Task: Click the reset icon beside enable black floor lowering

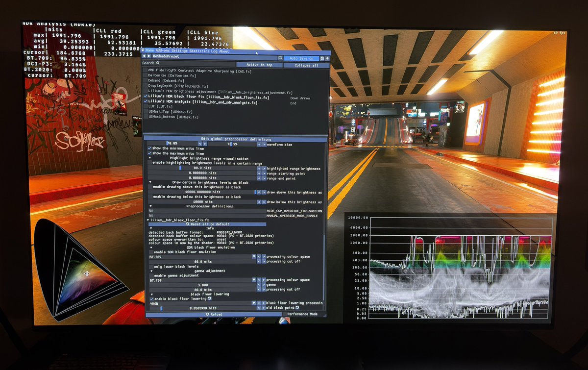Action: (210, 299)
